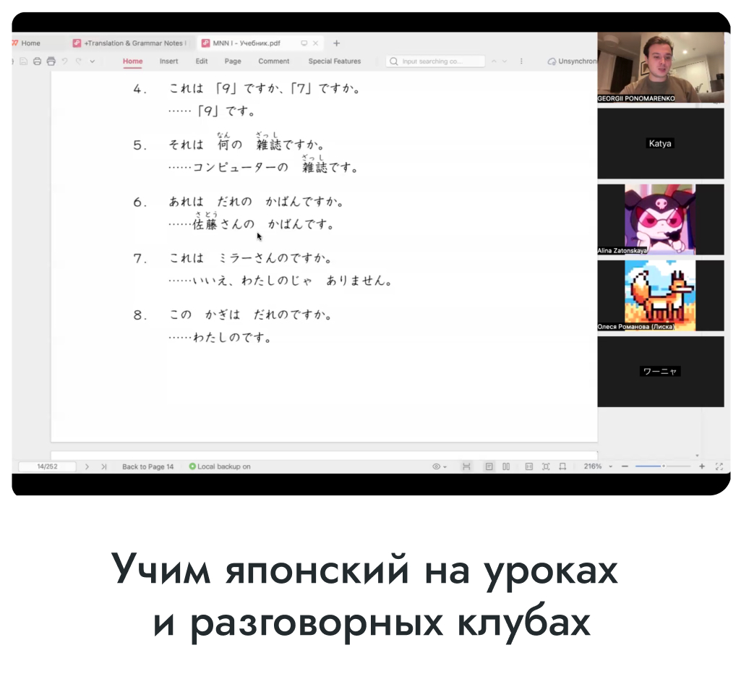Click the monitor icon in the MNN I tab

[304, 43]
